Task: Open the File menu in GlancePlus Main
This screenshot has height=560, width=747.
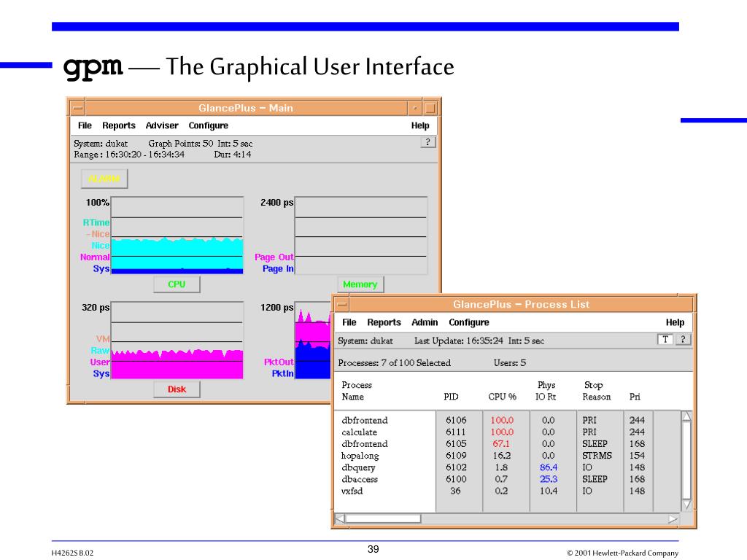Action: click(85, 125)
